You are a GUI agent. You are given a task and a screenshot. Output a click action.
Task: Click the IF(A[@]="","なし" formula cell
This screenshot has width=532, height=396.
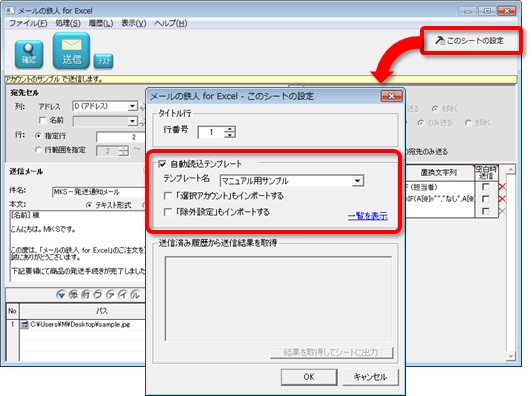[x=439, y=199]
